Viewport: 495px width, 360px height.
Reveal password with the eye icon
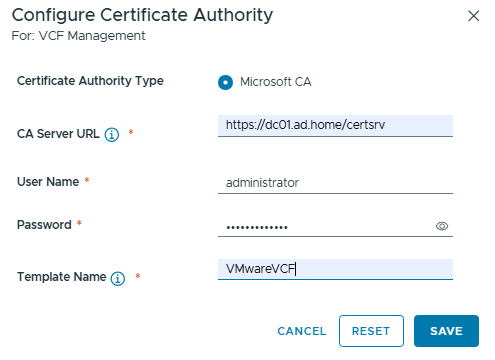(x=442, y=226)
